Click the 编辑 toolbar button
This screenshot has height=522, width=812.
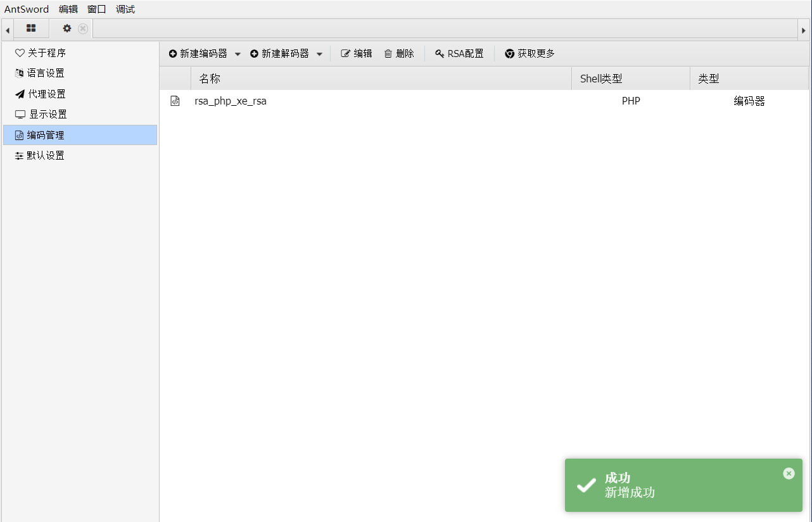(357, 54)
